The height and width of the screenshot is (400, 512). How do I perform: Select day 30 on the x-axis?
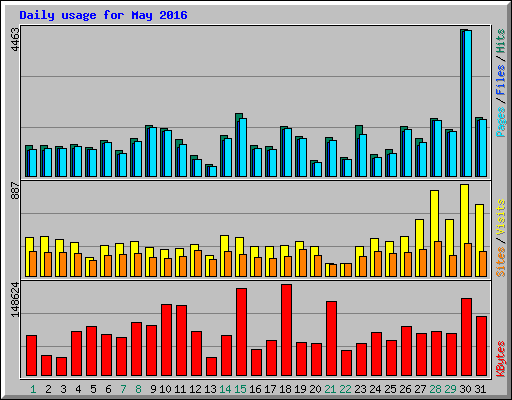(465, 389)
